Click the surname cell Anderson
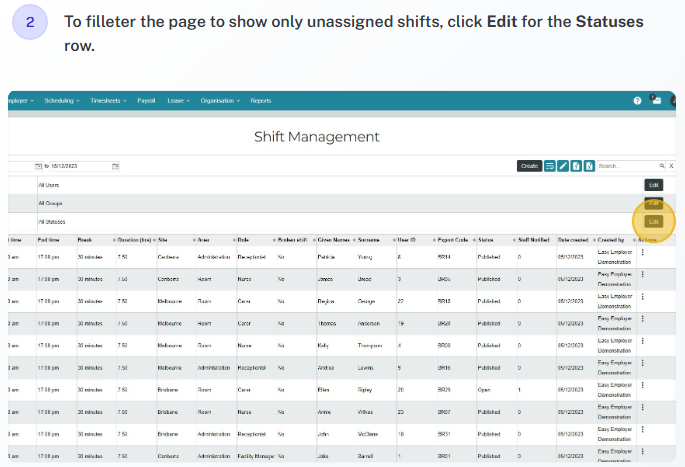 [x=369, y=324]
